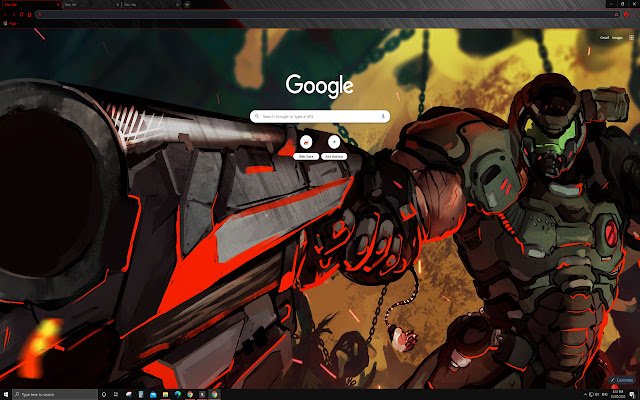Click the browser forward arrow
640x400 pixels.
pyautogui.click(x=13, y=14)
